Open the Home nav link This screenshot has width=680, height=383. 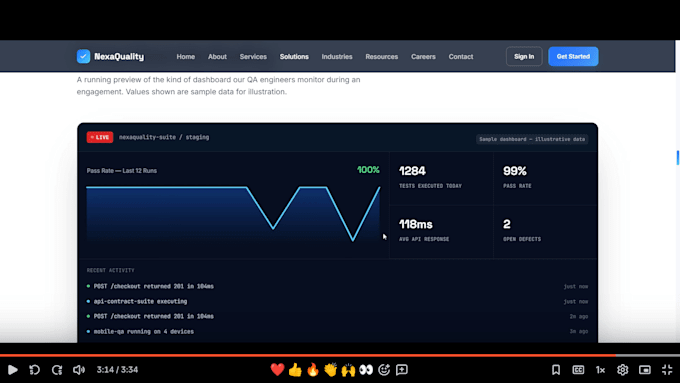(x=186, y=56)
